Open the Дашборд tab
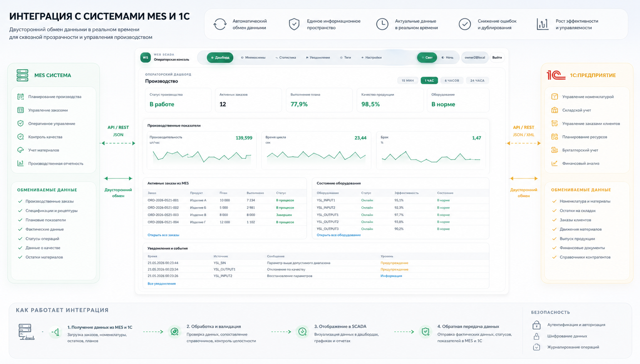 pyautogui.click(x=220, y=57)
